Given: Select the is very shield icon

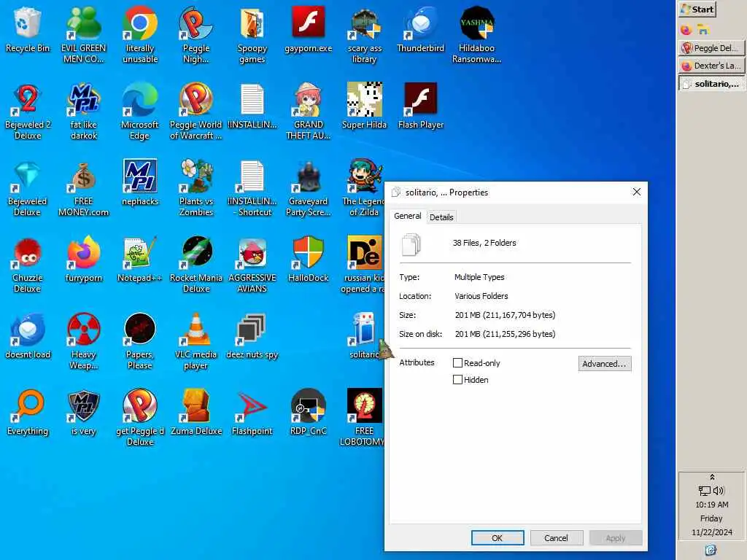Looking at the screenshot, I should pyautogui.click(x=83, y=413).
